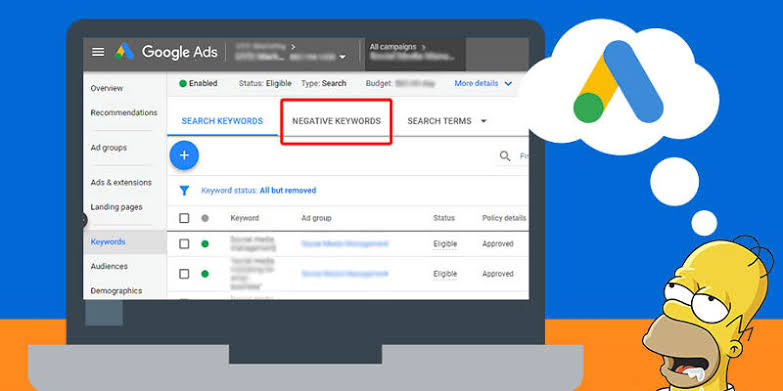
Task: Open the Search Terms tab dropdown arrow
Action: click(x=483, y=121)
